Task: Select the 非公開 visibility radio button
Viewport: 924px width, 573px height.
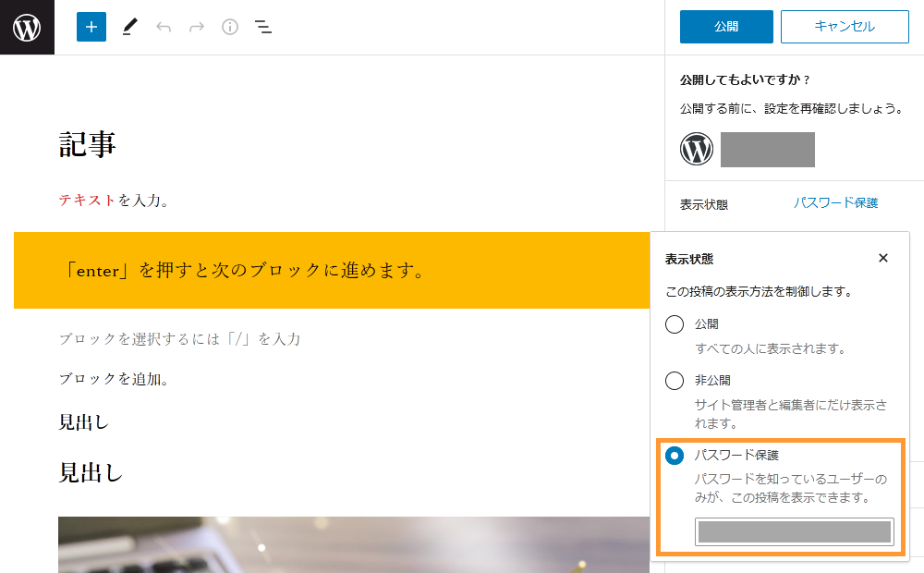Action: point(674,380)
